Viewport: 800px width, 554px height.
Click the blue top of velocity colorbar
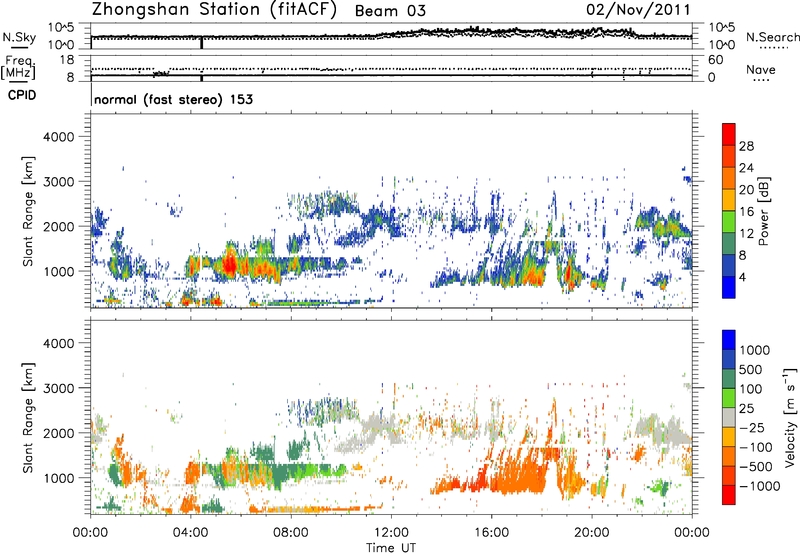click(729, 340)
